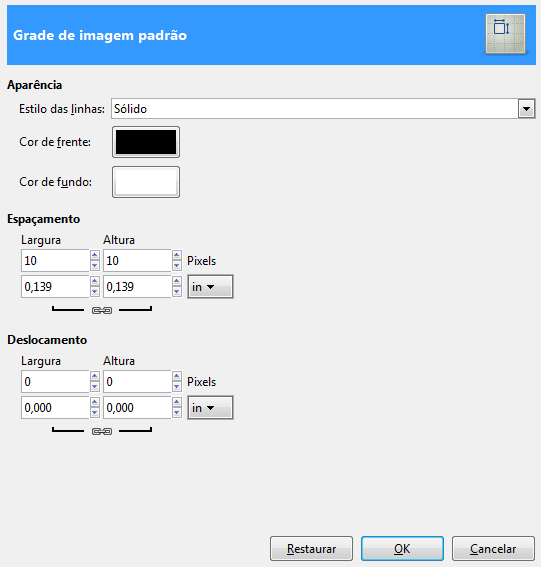
Task: Increase Espaçamento Largura pixels value
Action: (95, 255)
